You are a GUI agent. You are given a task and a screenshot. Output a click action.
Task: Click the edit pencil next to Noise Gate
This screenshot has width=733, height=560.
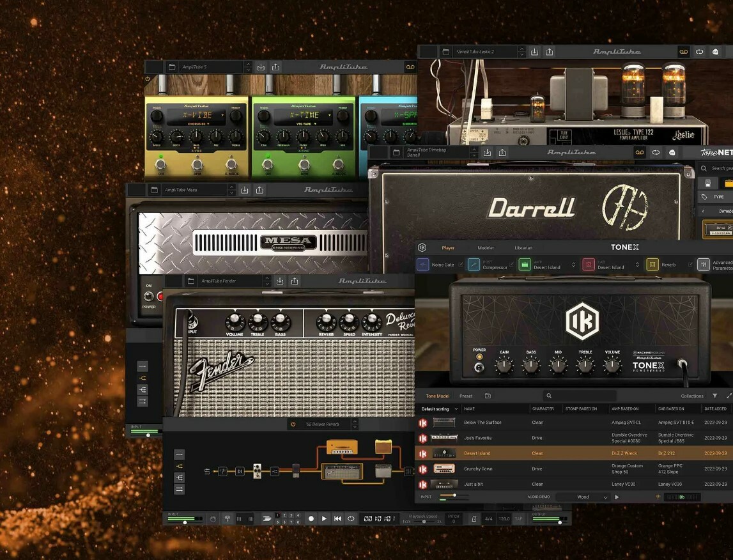461,265
